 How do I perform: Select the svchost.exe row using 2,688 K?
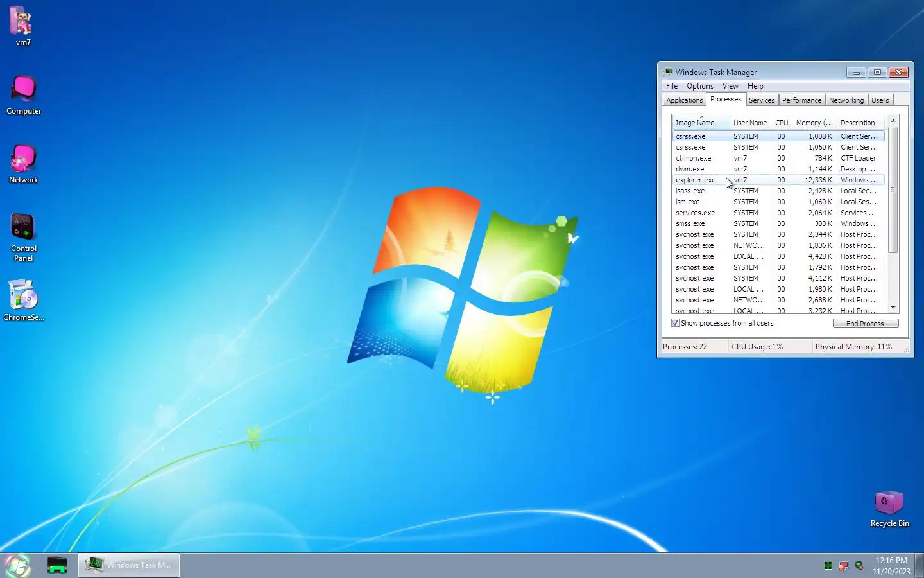(778, 300)
